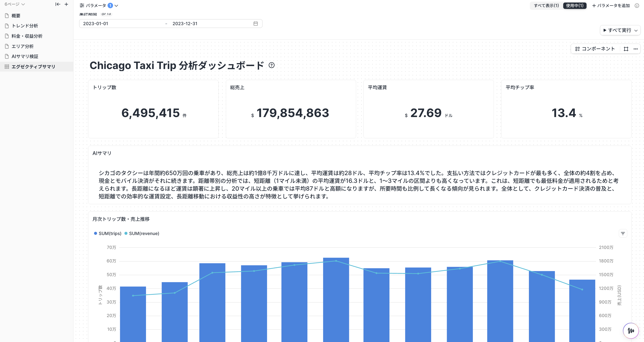This screenshot has height=342, width=644.
Task: Click the 13.4 tip rate value
Action: pyautogui.click(x=564, y=113)
